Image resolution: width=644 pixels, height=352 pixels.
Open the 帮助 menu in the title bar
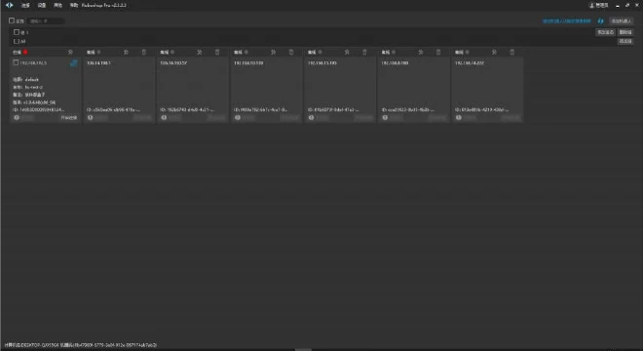74,5
